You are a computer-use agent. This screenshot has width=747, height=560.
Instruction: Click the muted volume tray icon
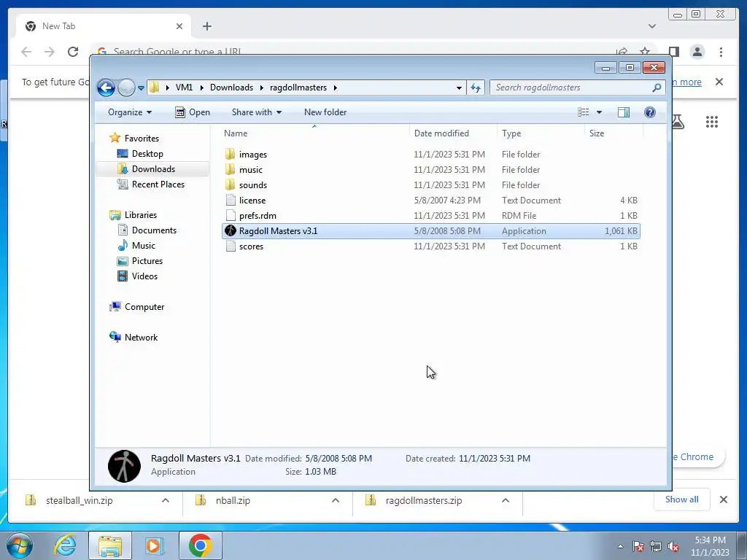(673, 547)
